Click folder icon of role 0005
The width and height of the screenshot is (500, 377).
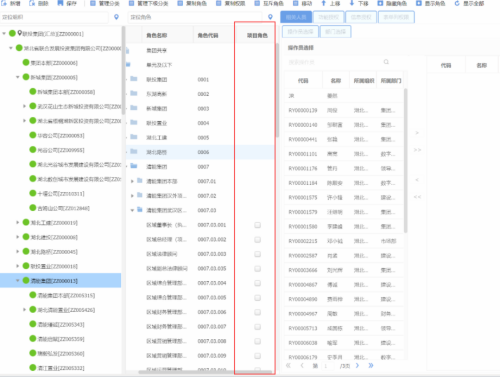134,137
